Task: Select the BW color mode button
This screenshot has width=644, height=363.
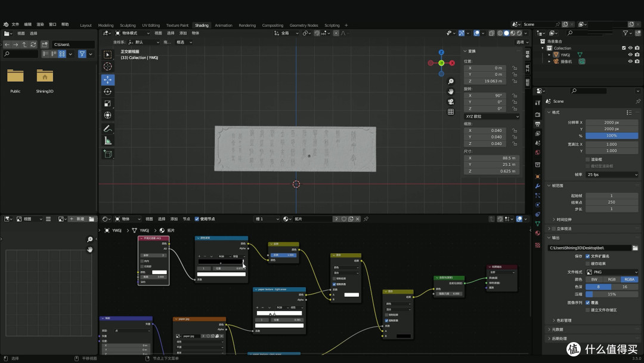Action: click(x=595, y=279)
